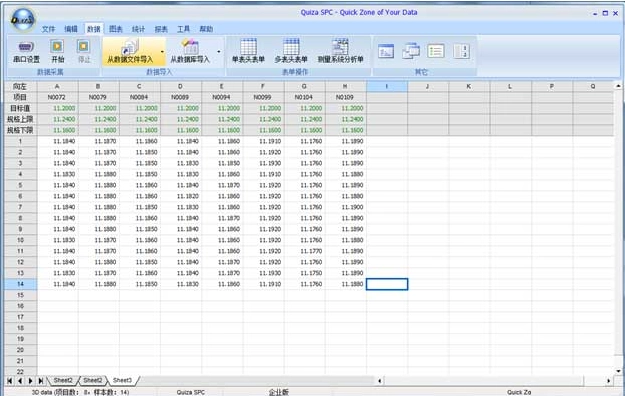
Task: Open 串口设置 serial port settings
Action: coord(26,51)
